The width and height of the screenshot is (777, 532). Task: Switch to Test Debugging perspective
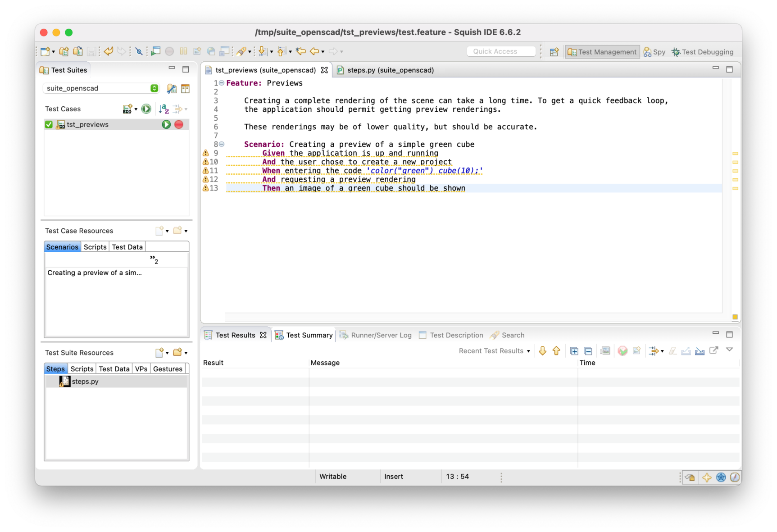tap(702, 52)
